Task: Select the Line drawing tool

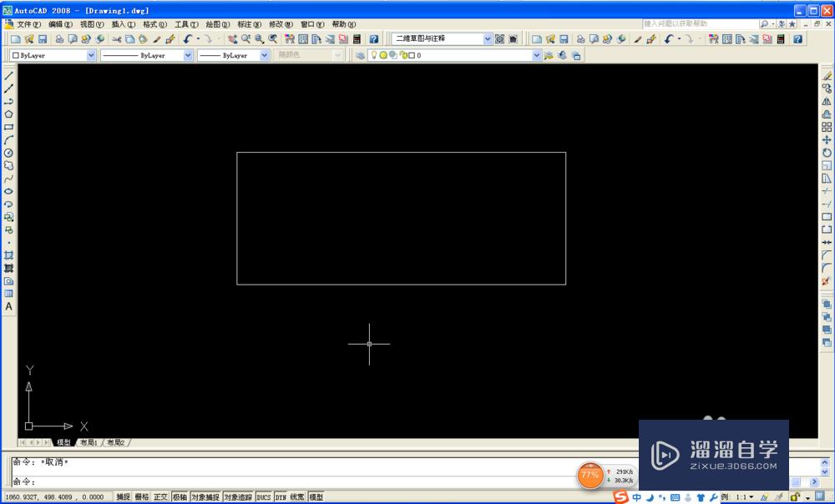Action: pyautogui.click(x=8, y=76)
